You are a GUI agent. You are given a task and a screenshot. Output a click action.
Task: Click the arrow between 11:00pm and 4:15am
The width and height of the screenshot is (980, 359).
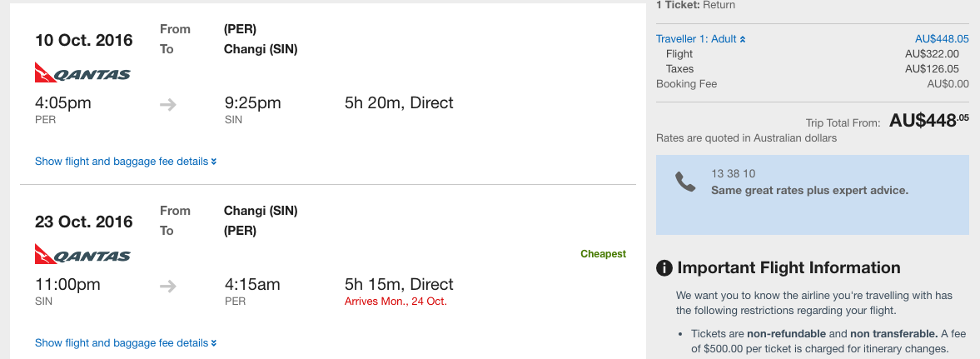[167, 287]
